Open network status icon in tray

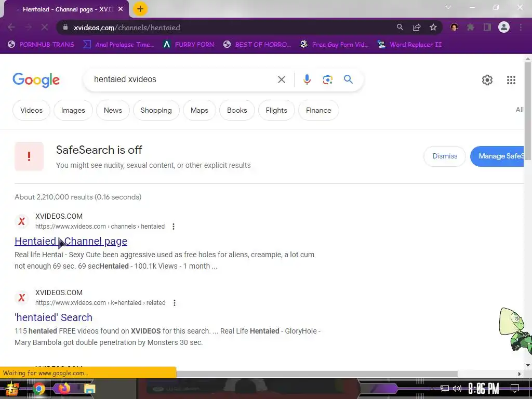(x=445, y=389)
